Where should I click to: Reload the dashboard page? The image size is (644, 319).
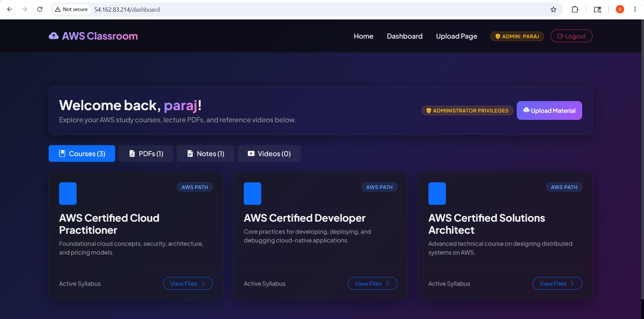coord(40,9)
